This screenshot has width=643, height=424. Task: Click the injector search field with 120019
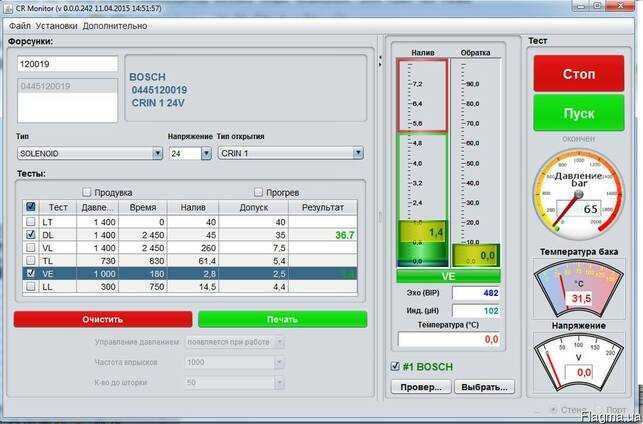tap(67, 64)
